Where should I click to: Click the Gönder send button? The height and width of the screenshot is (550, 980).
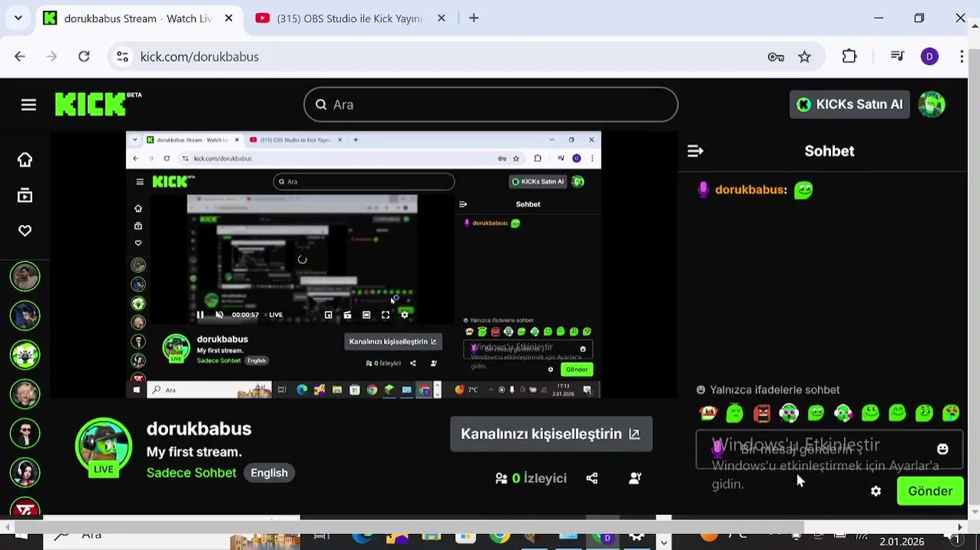[930, 491]
